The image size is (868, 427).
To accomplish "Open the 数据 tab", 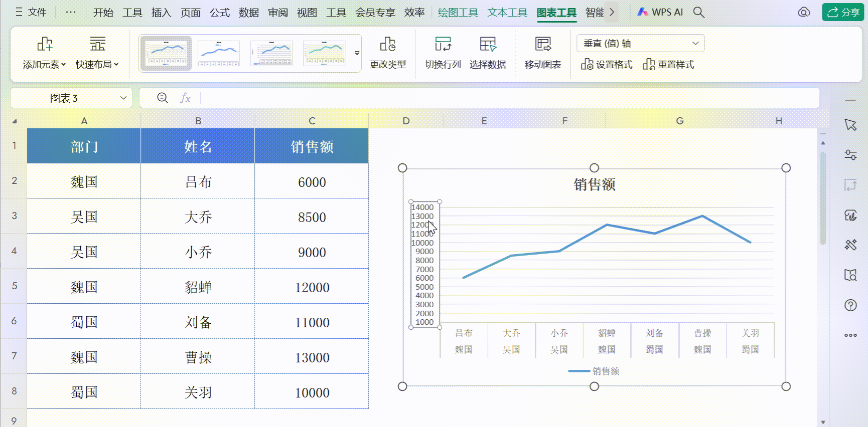I will (248, 13).
